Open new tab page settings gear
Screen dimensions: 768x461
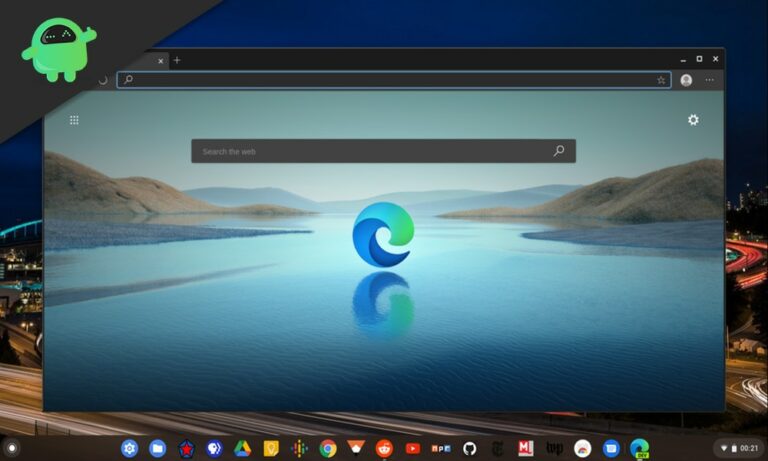[x=693, y=120]
